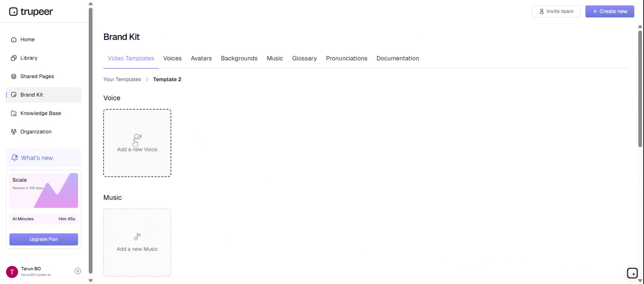Click the person icon in Invite team

tap(541, 11)
